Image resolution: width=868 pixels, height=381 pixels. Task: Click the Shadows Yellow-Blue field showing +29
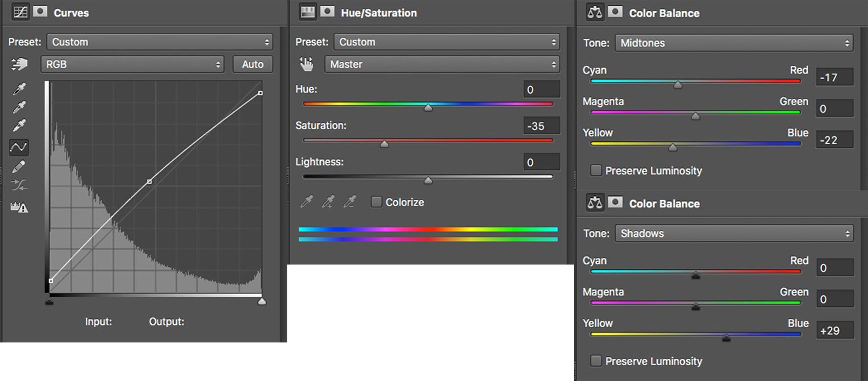[x=835, y=330]
